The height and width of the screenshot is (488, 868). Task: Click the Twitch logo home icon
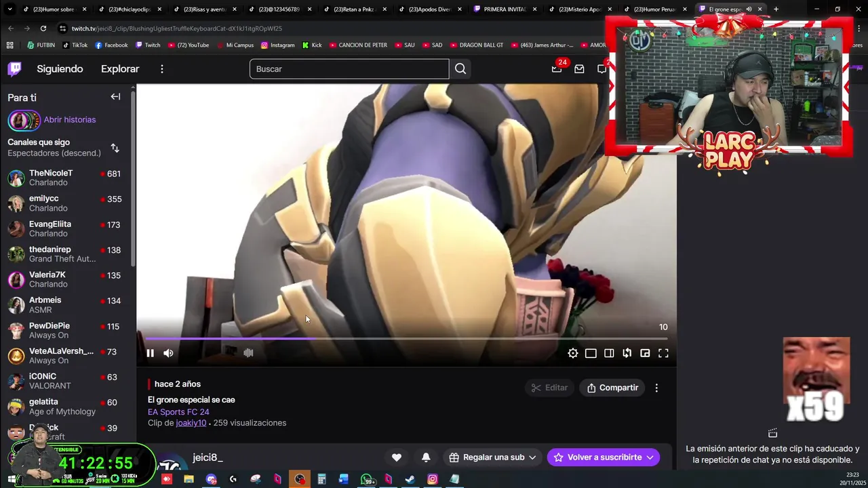tap(14, 68)
